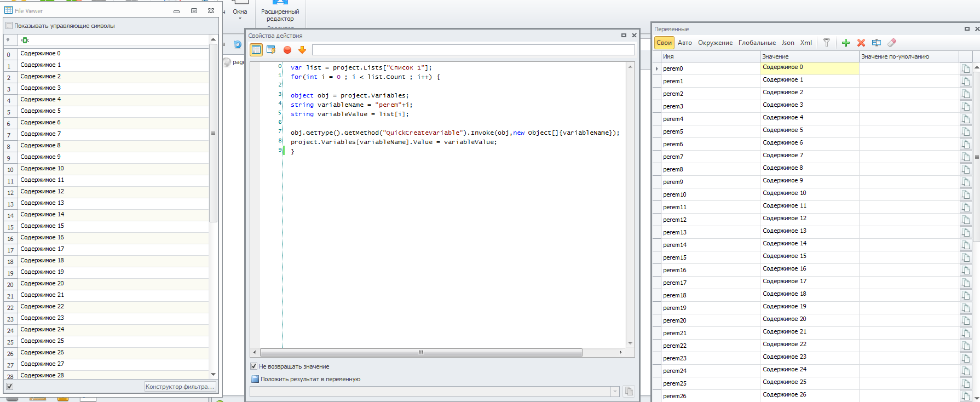980x402 pixels.
Task: Click the orange down arrow icon
Action: 302,50
